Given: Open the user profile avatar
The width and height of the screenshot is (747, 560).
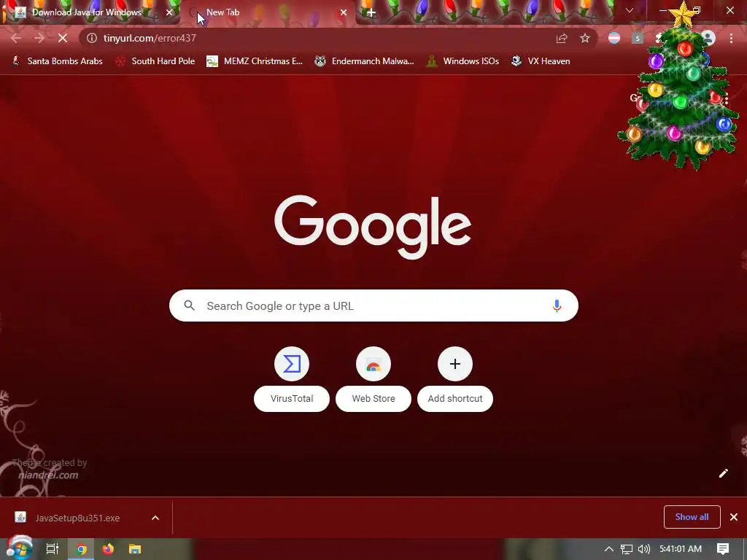Looking at the screenshot, I should (708, 38).
